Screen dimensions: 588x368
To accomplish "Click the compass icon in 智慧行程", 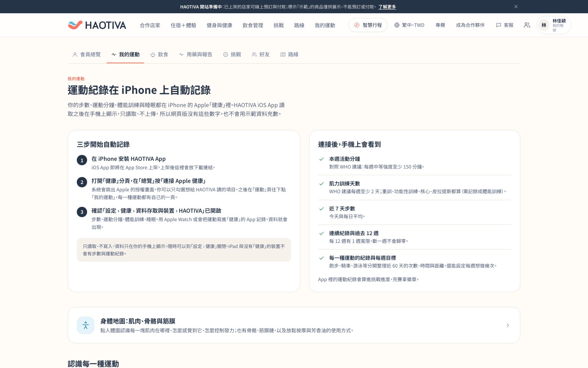I will [x=357, y=25].
